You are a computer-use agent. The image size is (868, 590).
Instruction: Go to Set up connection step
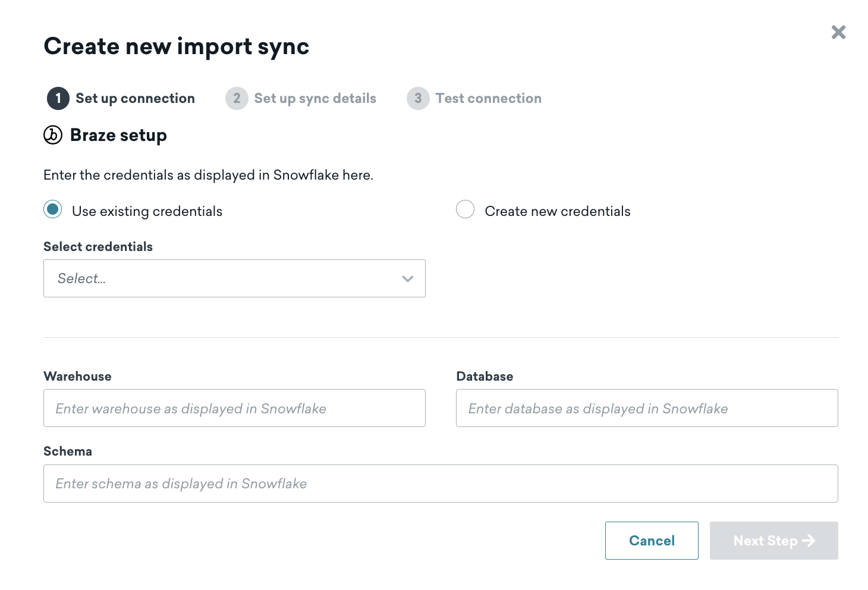[135, 98]
